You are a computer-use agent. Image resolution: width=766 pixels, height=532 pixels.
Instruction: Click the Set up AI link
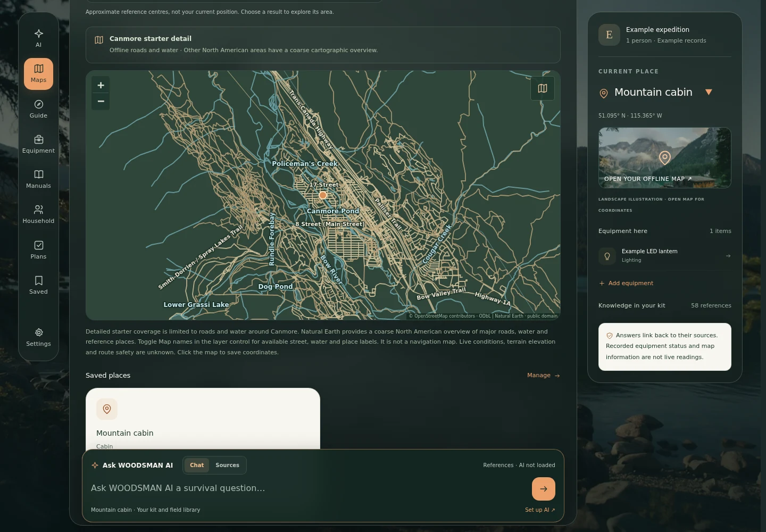click(x=540, y=510)
